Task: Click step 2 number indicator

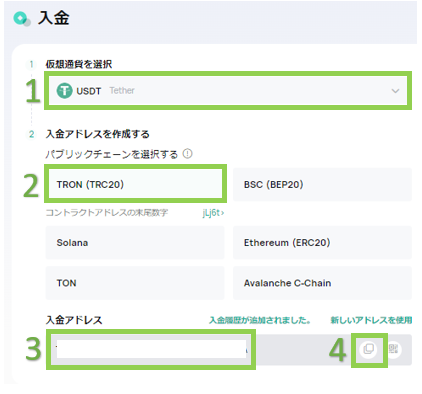Action: [31, 134]
